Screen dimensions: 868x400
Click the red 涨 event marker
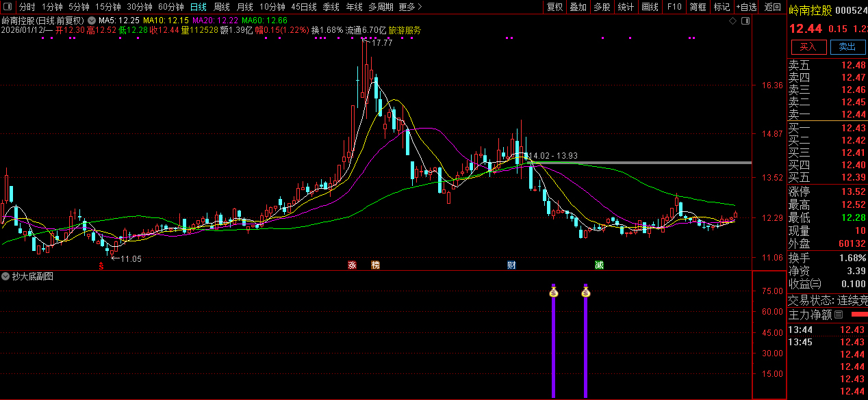(x=352, y=265)
